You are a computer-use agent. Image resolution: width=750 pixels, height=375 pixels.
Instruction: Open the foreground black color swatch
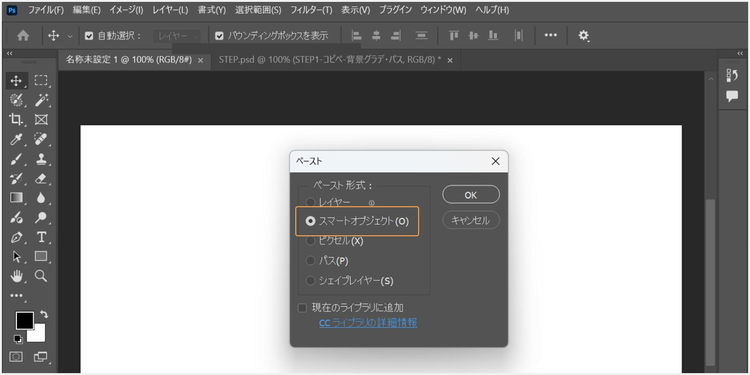(24, 320)
